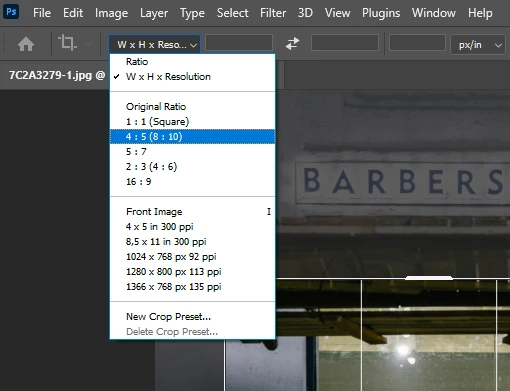The height and width of the screenshot is (391, 510).
Task: Go to the Home screen icon
Action: 26,44
